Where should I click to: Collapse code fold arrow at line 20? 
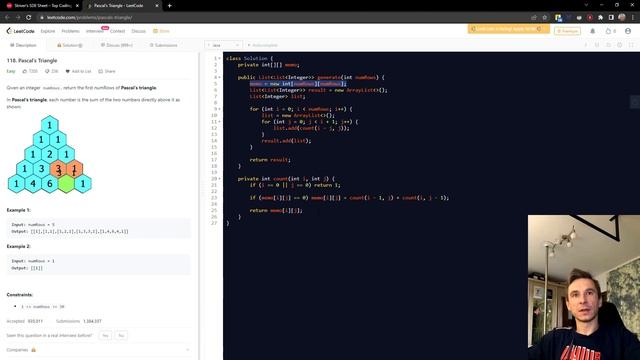pyautogui.click(x=220, y=179)
